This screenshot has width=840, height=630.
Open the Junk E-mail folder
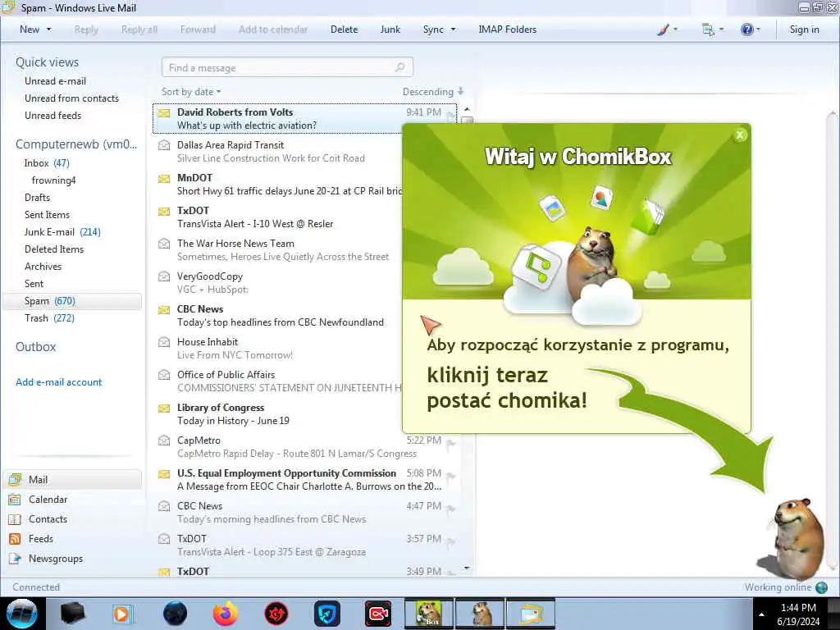pyautogui.click(x=62, y=232)
